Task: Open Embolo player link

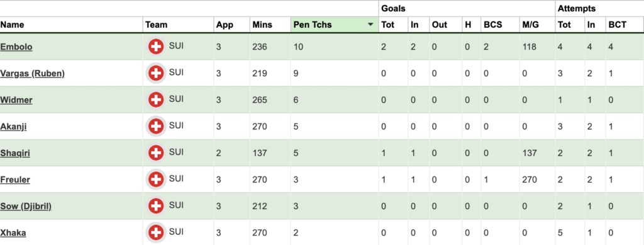Action: click(16, 47)
